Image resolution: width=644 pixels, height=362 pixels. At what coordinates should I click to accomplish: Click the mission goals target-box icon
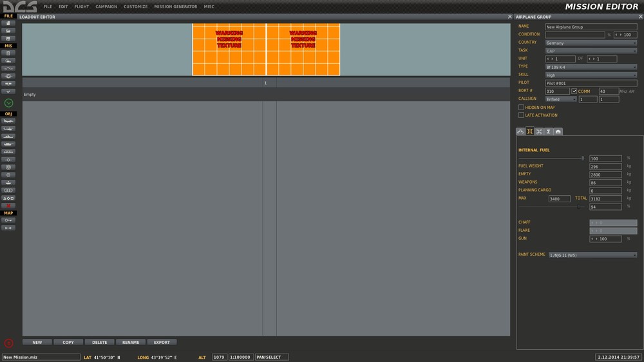8,76
